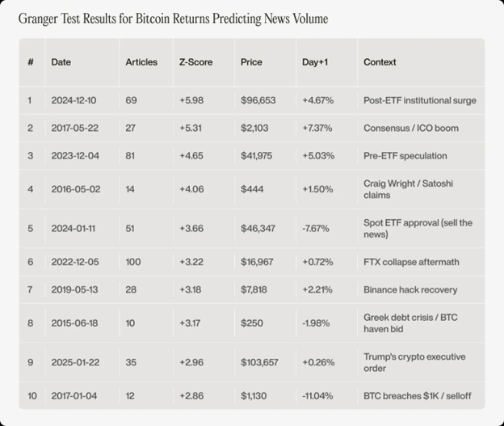Click the Binance hack recovery cell
This screenshot has height=426, width=504.
click(410, 289)
